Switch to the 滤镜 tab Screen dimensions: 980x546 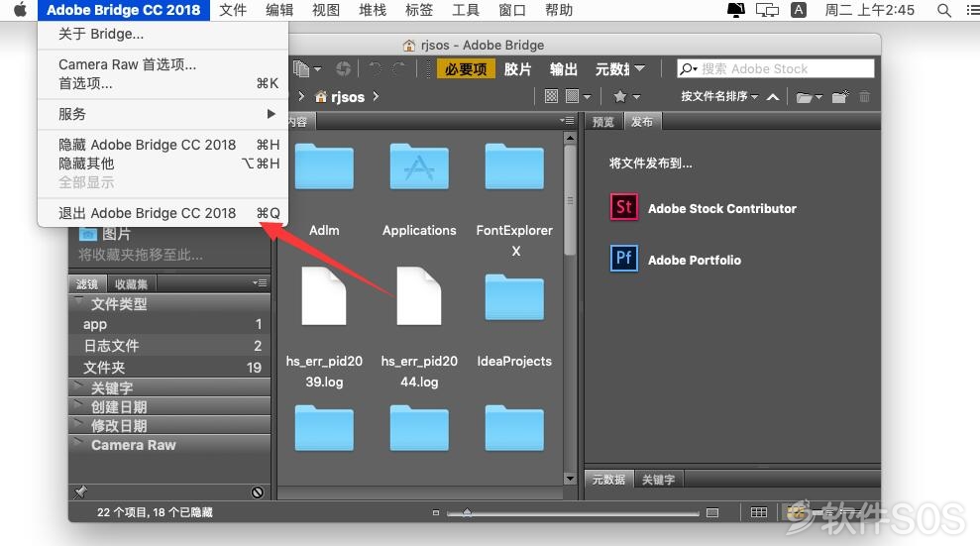[87, 284]
